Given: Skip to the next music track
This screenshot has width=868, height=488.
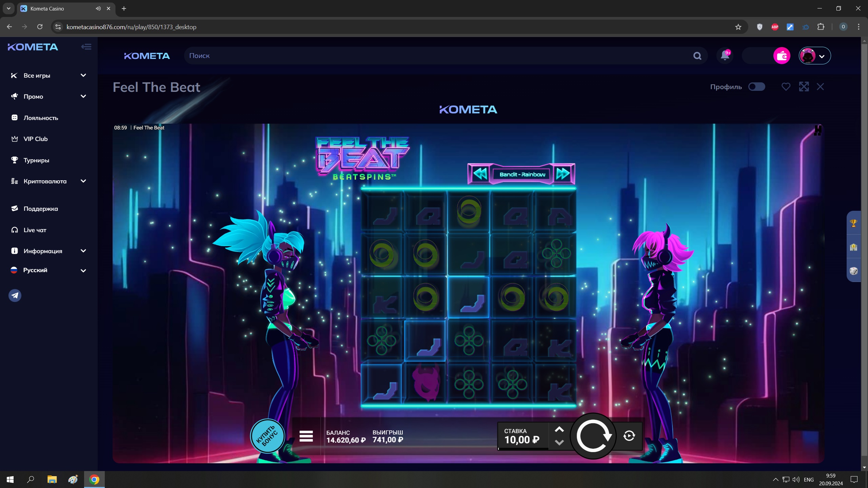Looking at the screenshot, I should click(563, 174).
